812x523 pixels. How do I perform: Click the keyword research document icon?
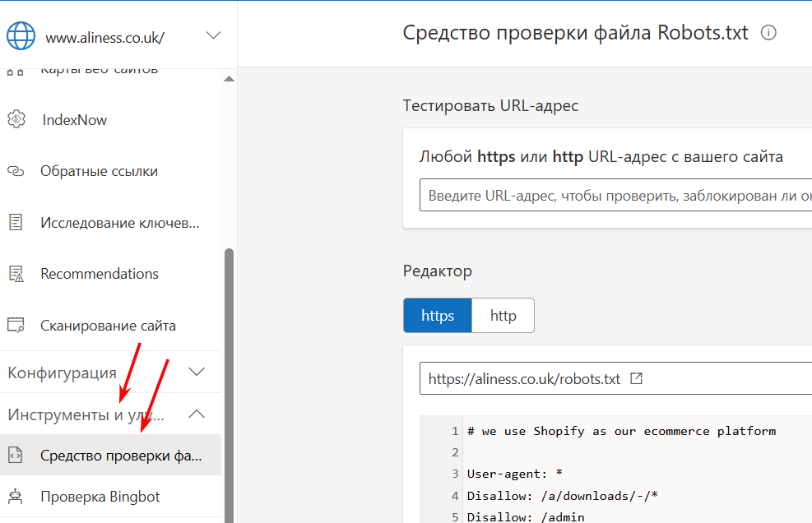[x=16, y=222]
